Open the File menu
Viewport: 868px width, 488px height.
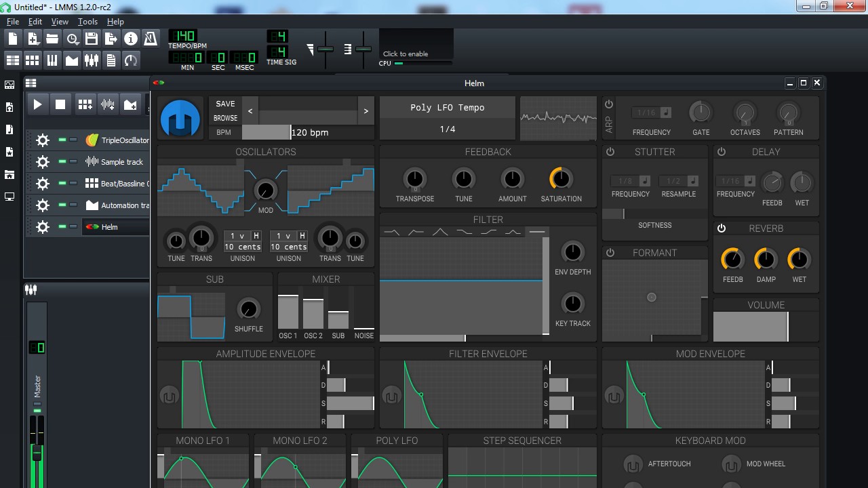pyautogui.click(x=13, y=22)
